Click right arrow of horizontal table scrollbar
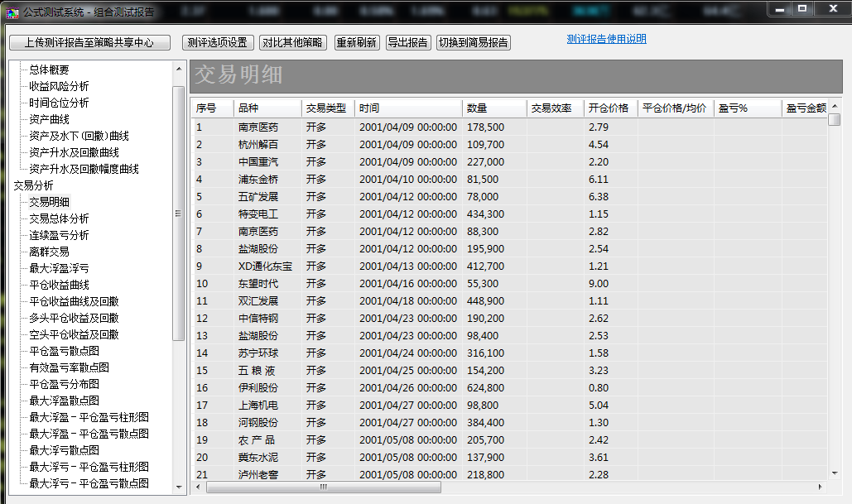This screenshot has width=852, height=504. [821, 487]
